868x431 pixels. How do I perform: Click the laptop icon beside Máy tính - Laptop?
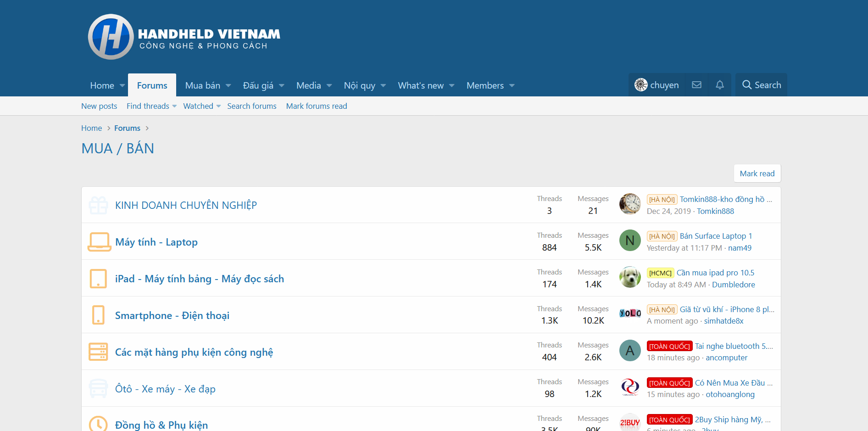coord(99,242)
